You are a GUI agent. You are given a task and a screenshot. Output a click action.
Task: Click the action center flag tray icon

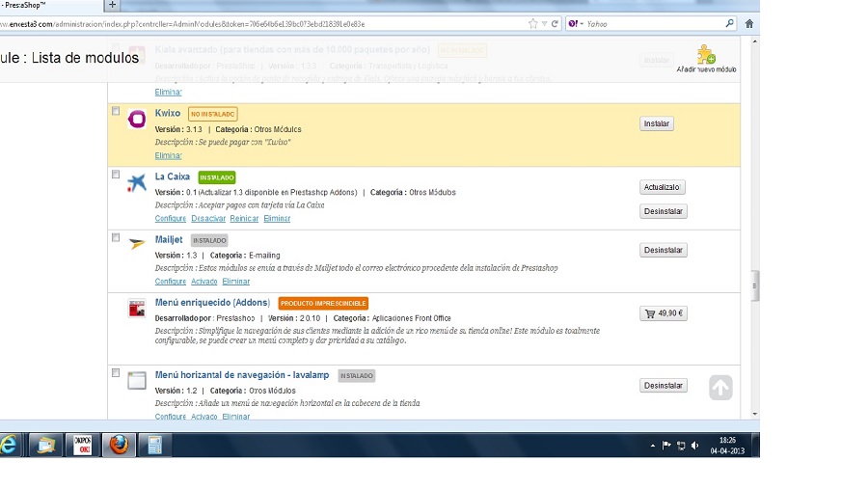(666, 446)
